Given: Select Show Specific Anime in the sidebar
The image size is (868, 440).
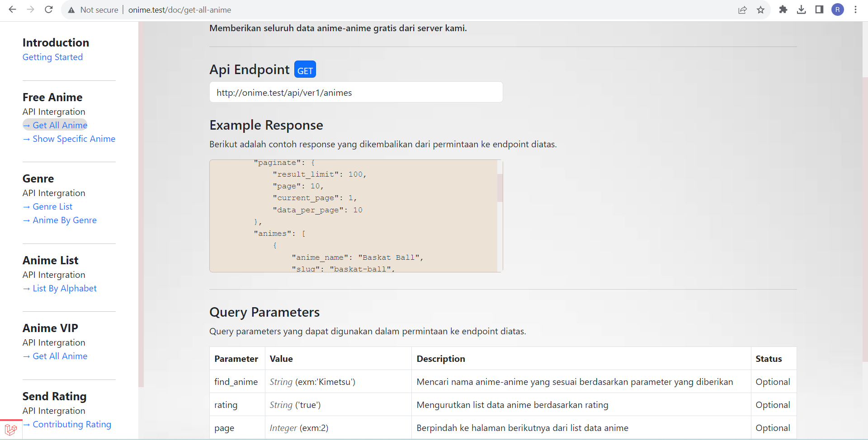Looking at the screenshot, I should [69, 139].
